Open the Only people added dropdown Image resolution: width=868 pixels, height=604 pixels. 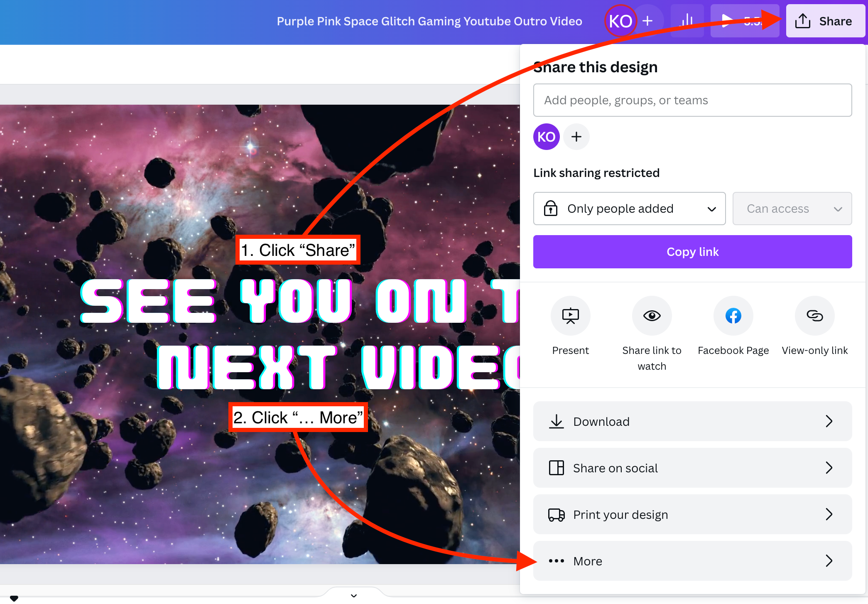629,209
